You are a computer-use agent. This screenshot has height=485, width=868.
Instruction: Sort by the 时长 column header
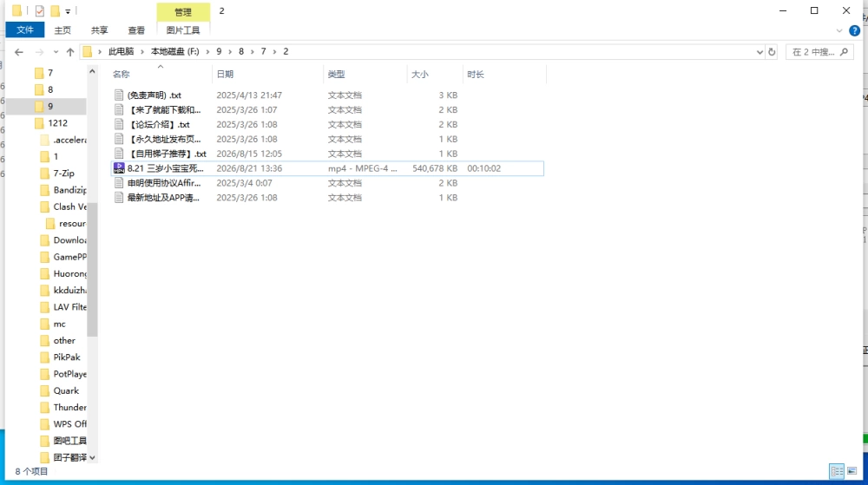click(476, 74)
